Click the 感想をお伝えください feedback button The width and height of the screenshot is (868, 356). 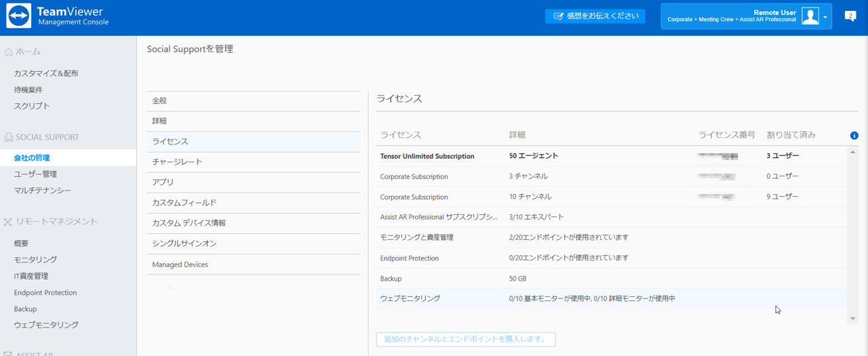(x=595, y=16)
